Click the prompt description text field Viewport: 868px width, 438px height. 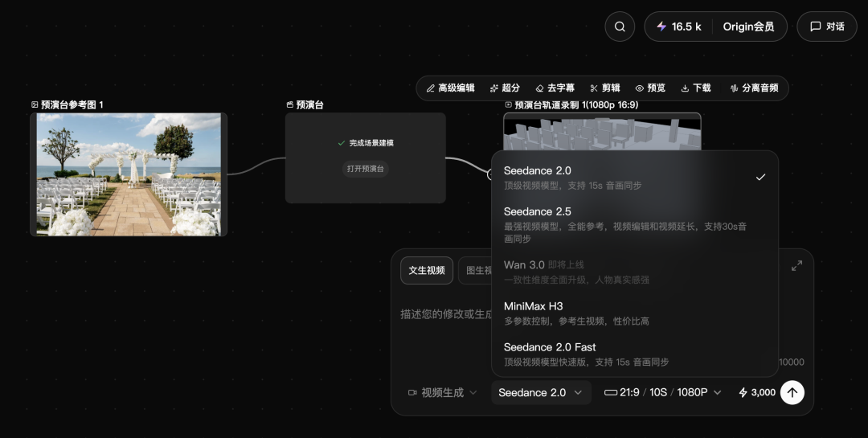pos(445,314)
